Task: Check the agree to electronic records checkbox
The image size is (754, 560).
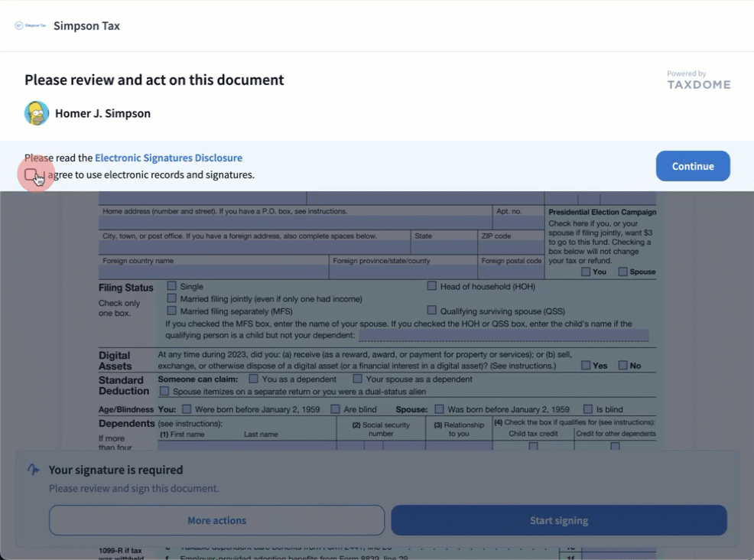Action: pyautogui.click(x=31, y=175)
